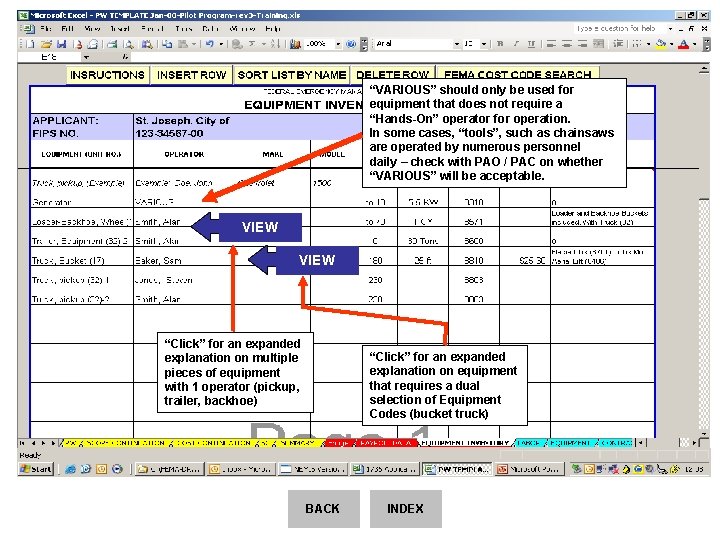This screenshot has height=540, width=720.
Task: Align cell text left
Action: pyautogui.click(x=551, y=44)
